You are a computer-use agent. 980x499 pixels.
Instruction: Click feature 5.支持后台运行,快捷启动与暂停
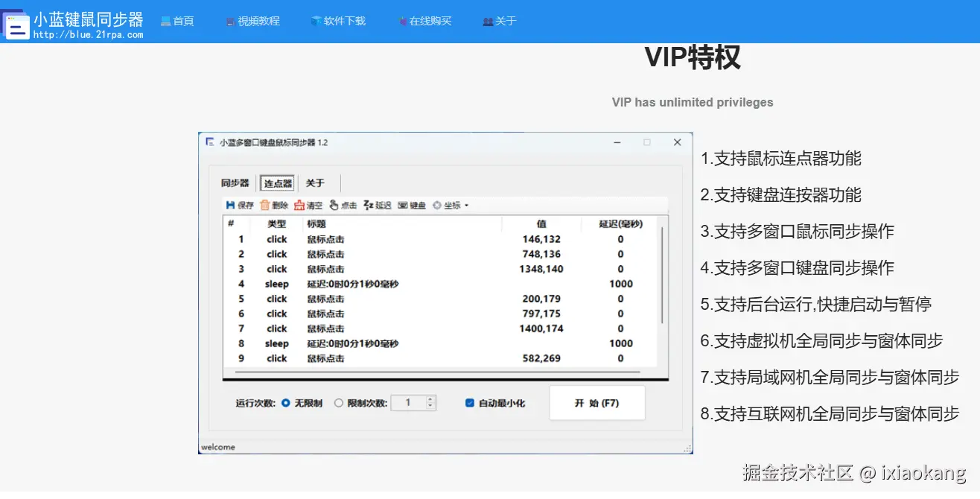816,304
